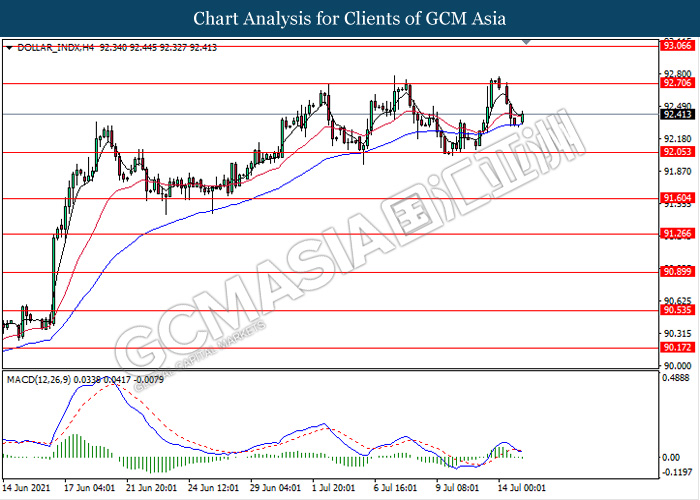Click the 24 Jun 12:01 time label

(213, 488)
